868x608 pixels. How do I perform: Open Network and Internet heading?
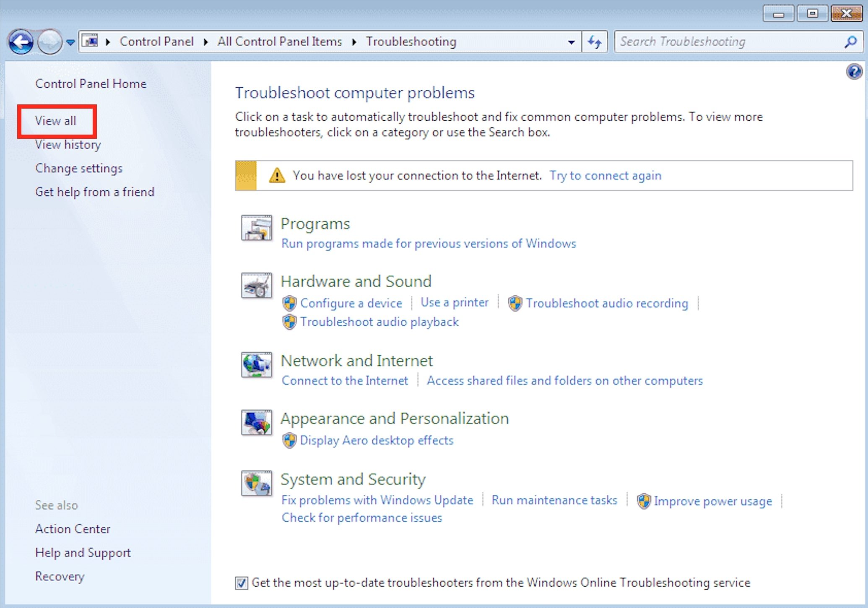click(x=357, y=361)
